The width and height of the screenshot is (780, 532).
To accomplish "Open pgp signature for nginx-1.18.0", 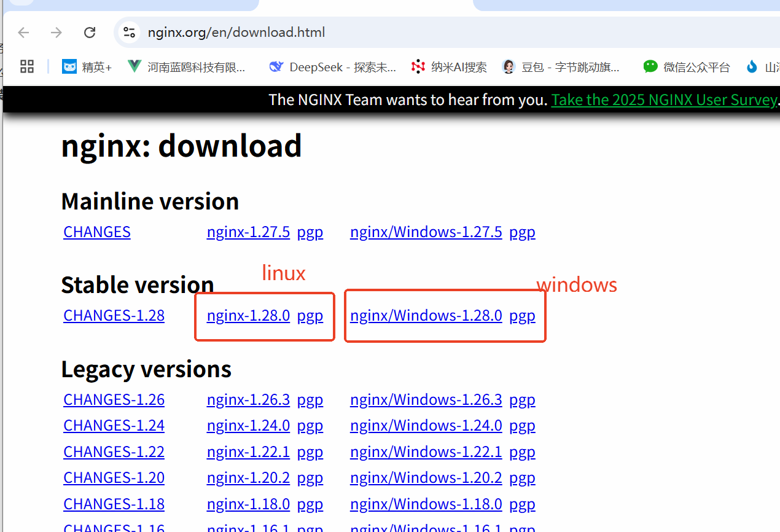I will 310,504.
